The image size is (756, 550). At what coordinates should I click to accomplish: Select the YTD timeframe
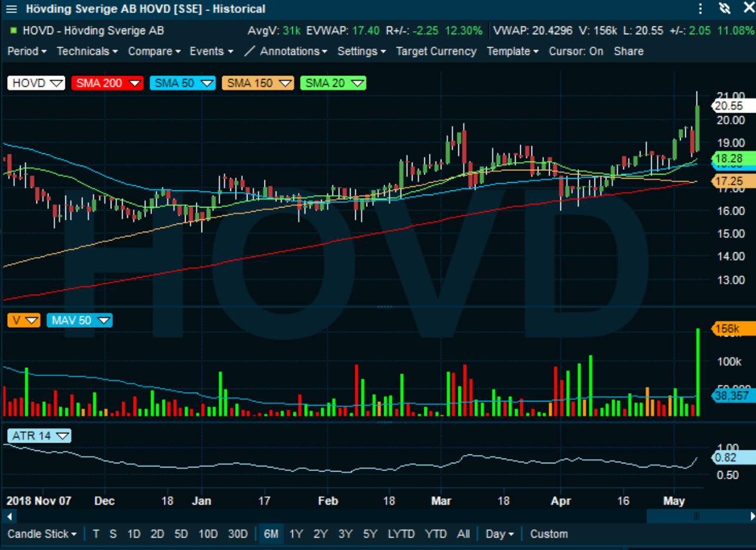click(435, 534)
